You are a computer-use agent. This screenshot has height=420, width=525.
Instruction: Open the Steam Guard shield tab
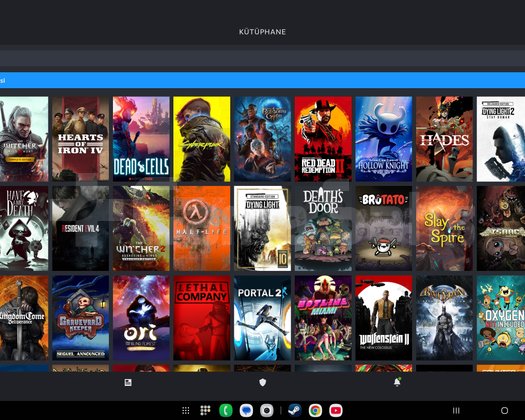tap(262, 382)
